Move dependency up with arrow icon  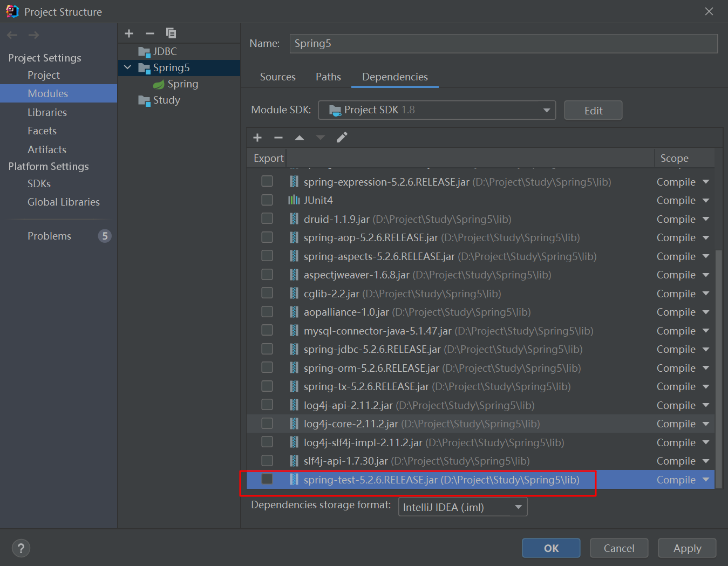[300, 138]
